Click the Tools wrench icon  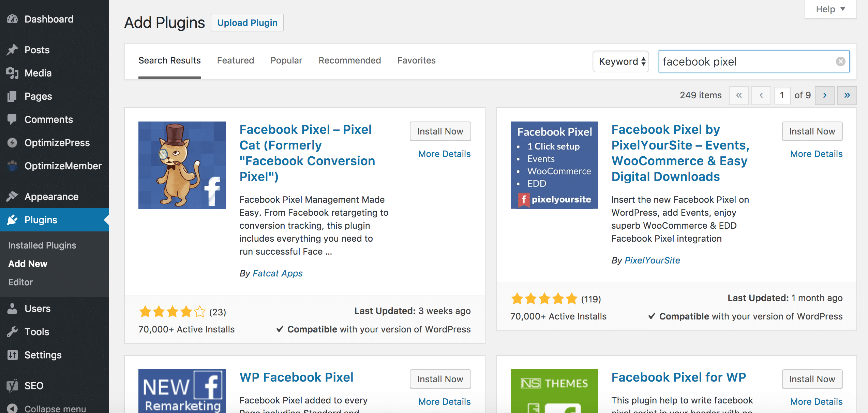click(x=12, y=332)
